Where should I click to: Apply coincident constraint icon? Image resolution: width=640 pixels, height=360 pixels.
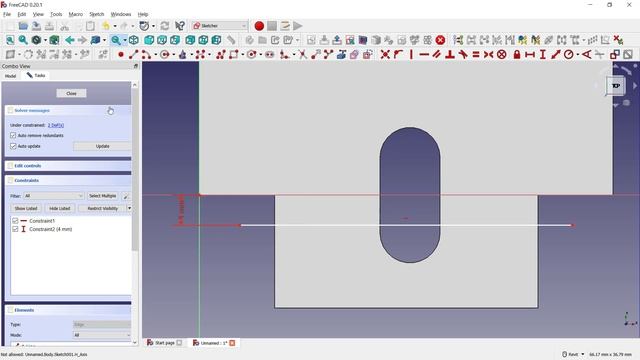385,54
